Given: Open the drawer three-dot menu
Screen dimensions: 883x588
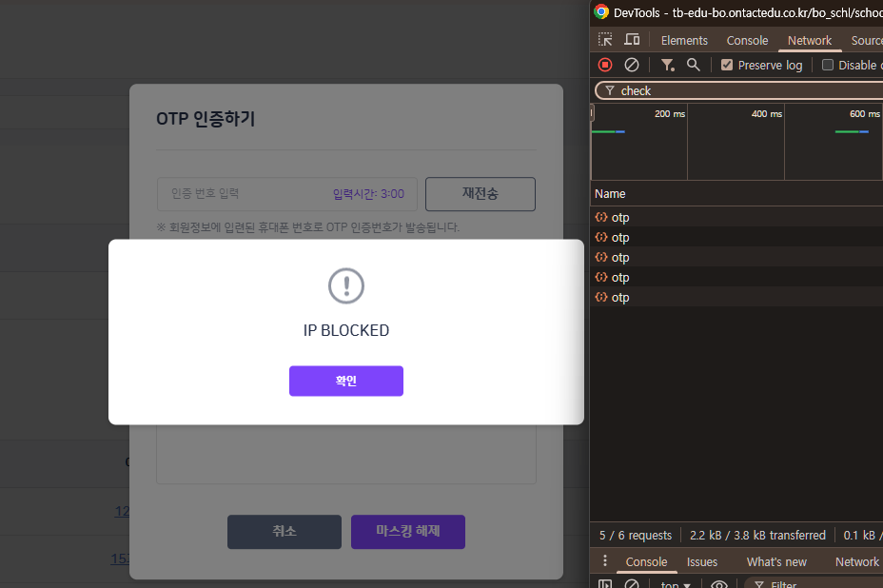Looking at the screenshot, I should [x=605, y=561].
